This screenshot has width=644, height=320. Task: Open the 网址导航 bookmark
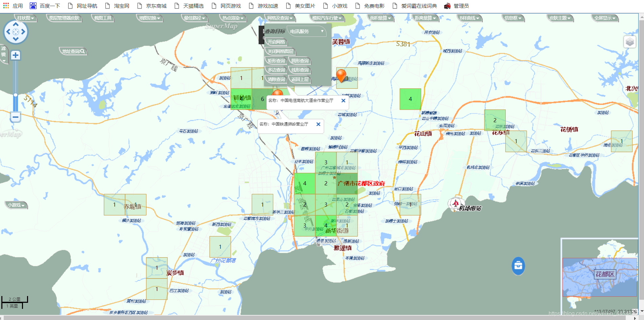(82, 6)
